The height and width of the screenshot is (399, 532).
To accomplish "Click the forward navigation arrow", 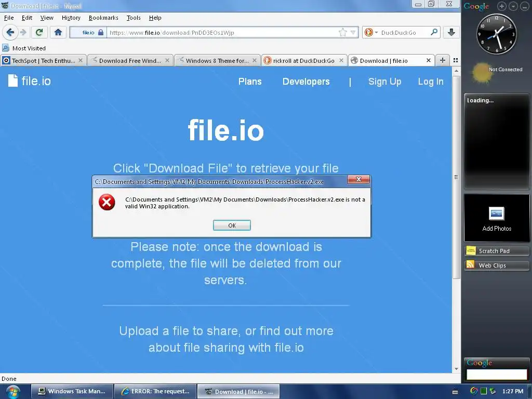I will (x=23, y=33).
